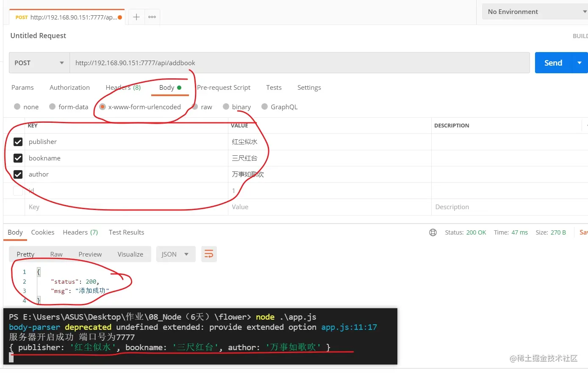588x373 pixels.
Task: Open the request Headers (8) tab
Action: (123, 87)
